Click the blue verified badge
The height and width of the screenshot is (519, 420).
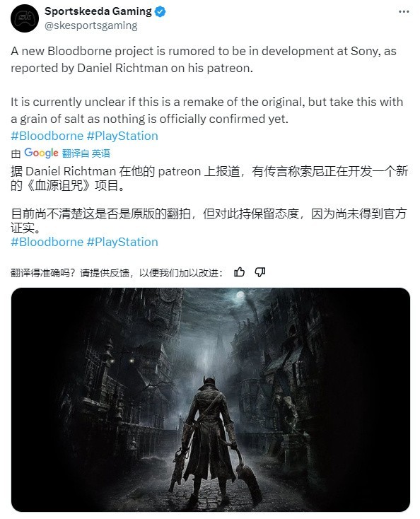tap(161, 12)
